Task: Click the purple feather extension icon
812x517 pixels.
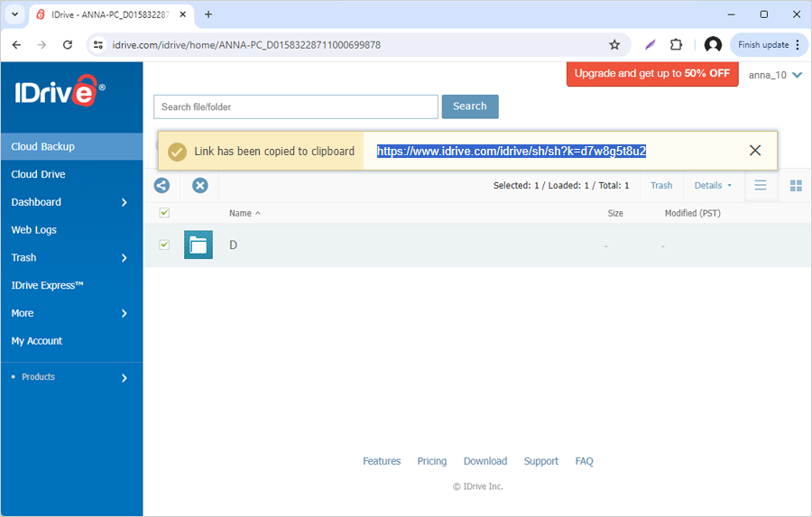Action: pos(650,44)
